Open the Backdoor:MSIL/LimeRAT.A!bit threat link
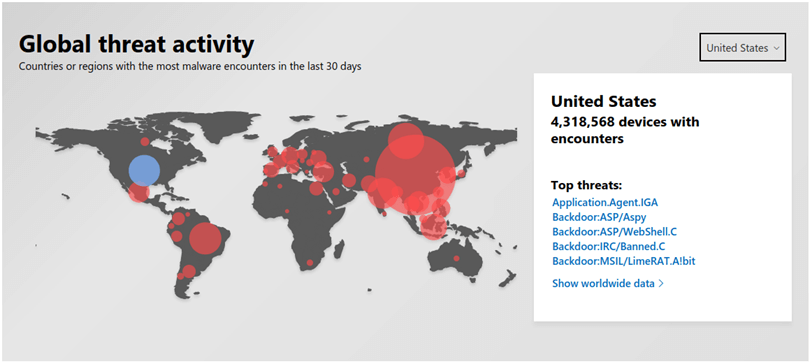The height and width of the screenshot is (364, 812). tap(624, 261)
